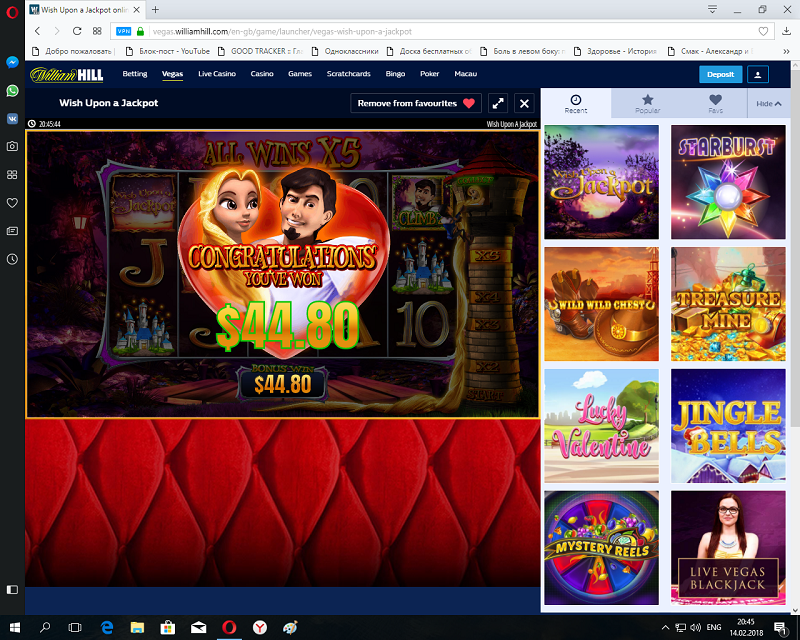Screen dimensions: 800x640
Task: Go back to previous page
Action: click(37, 31)
